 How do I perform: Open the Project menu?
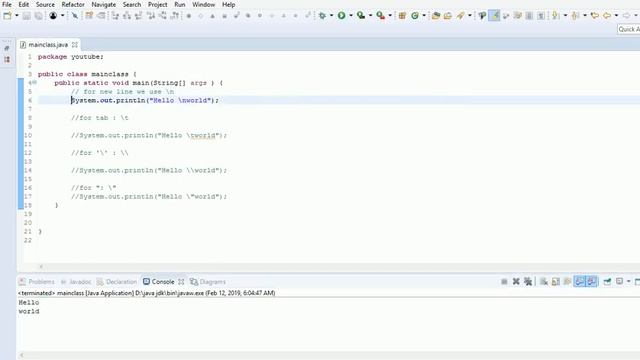158,4
